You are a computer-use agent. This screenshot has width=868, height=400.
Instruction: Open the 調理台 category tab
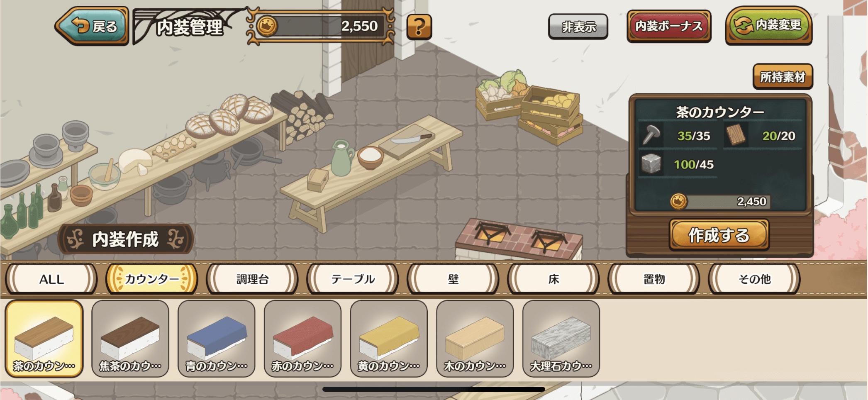coord(252,279)
